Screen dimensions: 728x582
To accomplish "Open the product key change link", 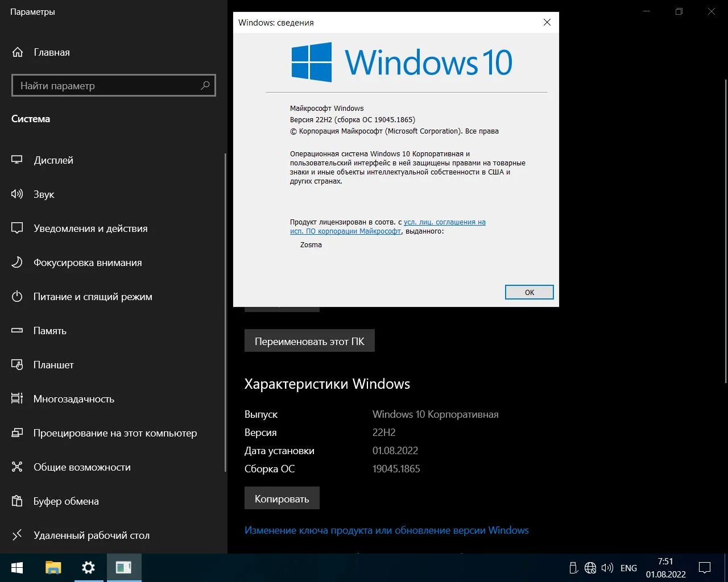I will 387,530.
